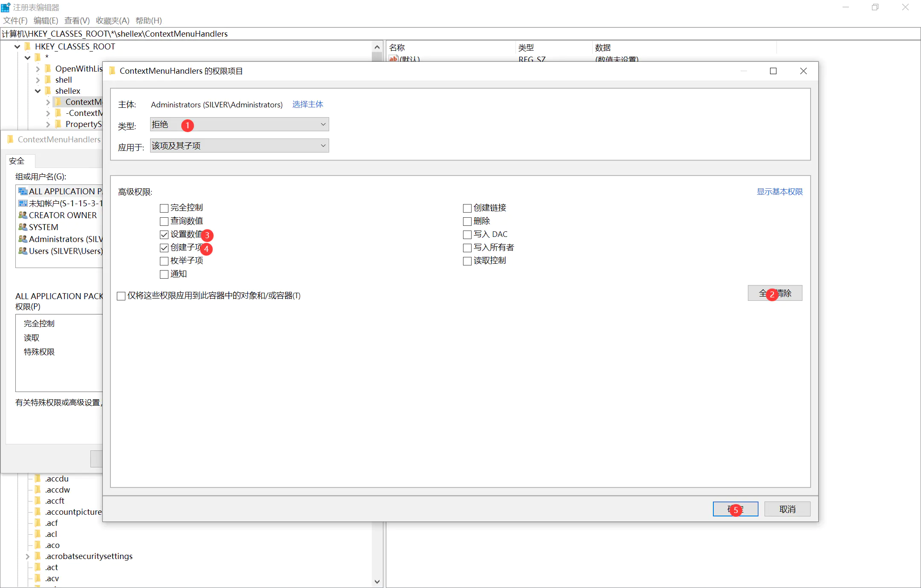
Task: Uncheck the 设置数值 permission
Action: 164,235
